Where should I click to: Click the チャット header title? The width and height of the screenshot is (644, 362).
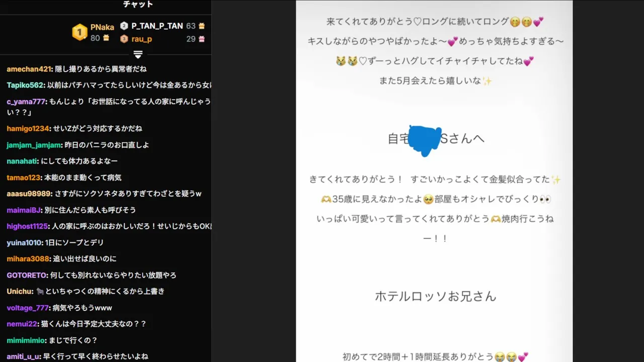coord(138,5)
